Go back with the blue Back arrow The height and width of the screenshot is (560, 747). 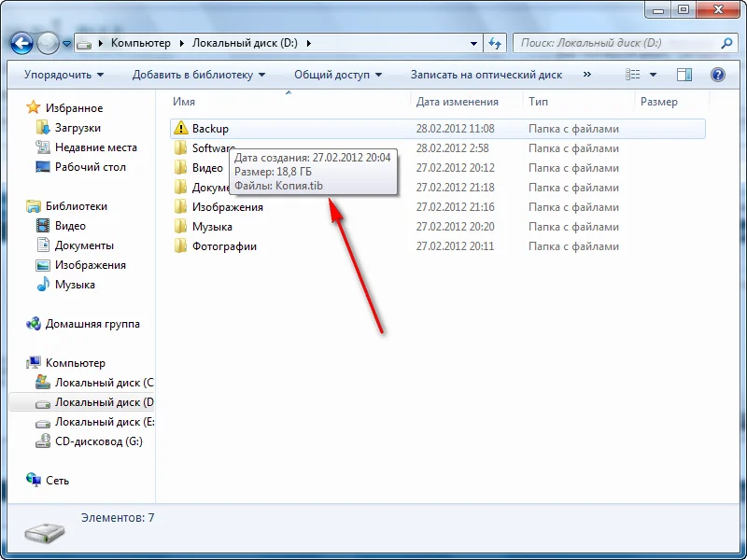[x=21, y=44]
